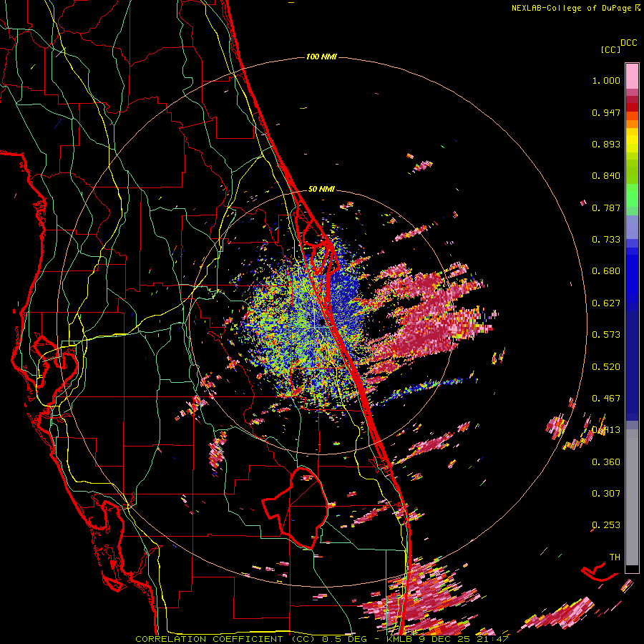The height and width of the screenshot is (644, 644).
Task: Click the 50 NMI range ring label
Action: point(321,190)
